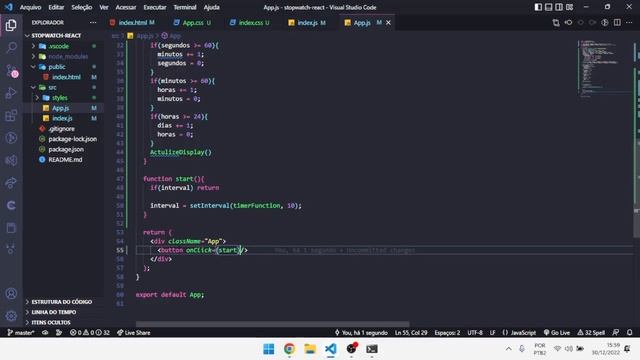Toggle the bottom Panel layout button
Screen dimensions: 640x360
pyautogui.click(x=549, y=7)
